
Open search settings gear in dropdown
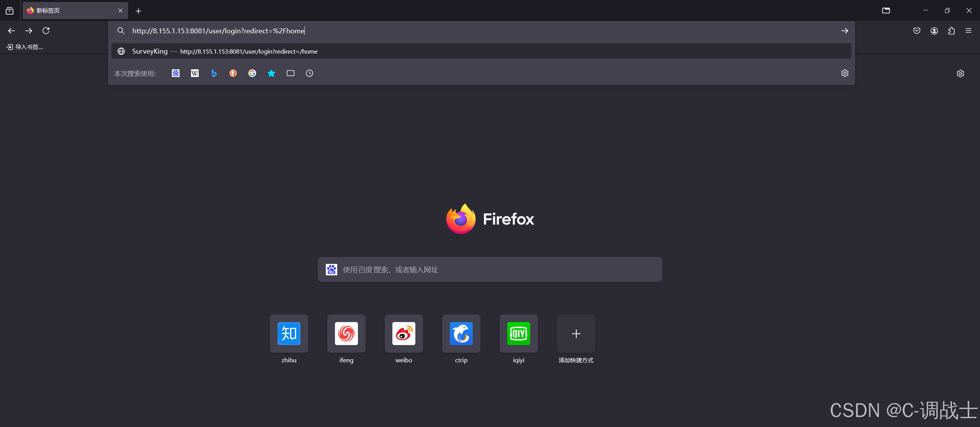click(844, 73)
